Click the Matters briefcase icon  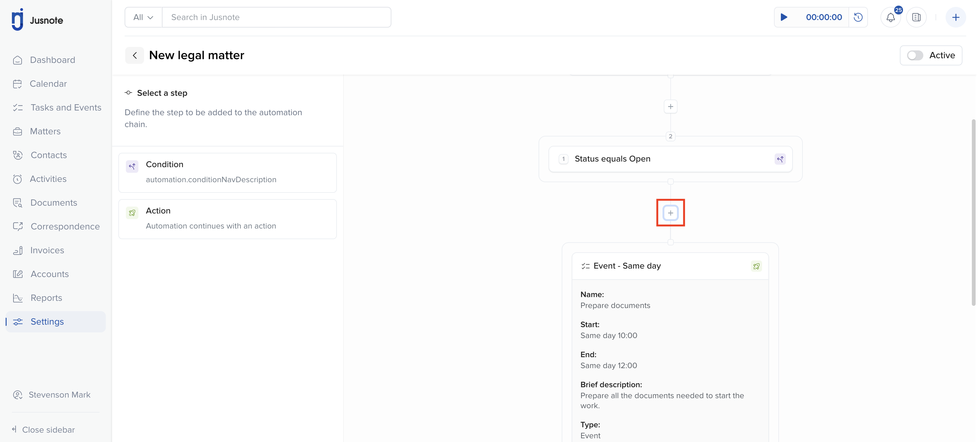18,131
